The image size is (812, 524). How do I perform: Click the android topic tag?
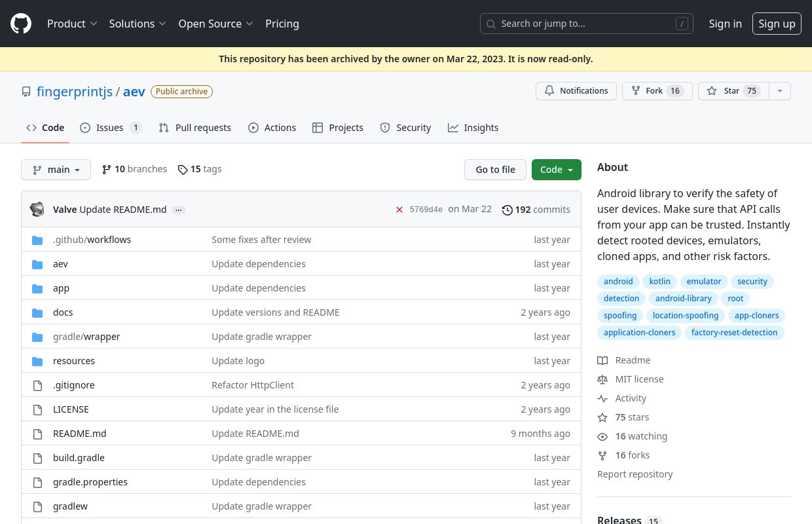[x=618, y=282]
